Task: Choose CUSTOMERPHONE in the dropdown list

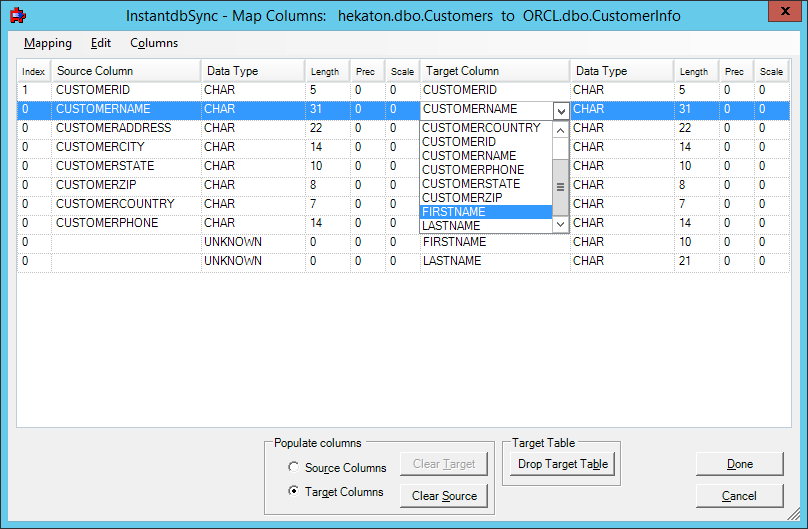Action: tap(486, 169)
